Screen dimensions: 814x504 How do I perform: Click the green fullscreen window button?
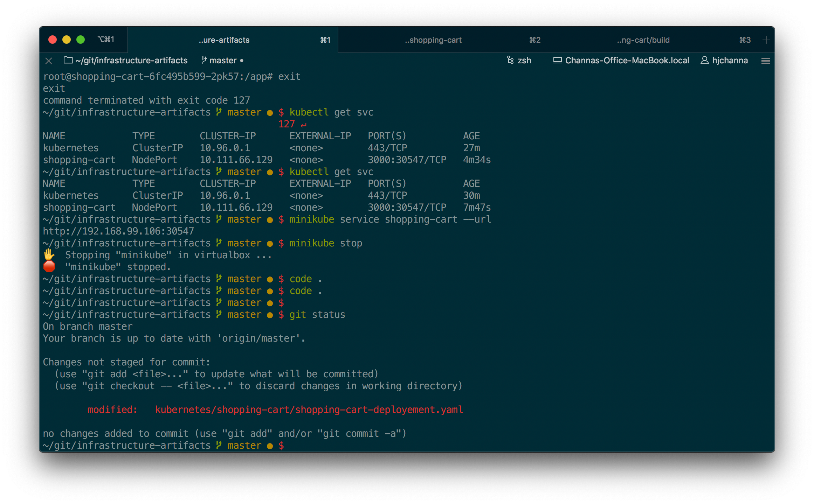81,40
